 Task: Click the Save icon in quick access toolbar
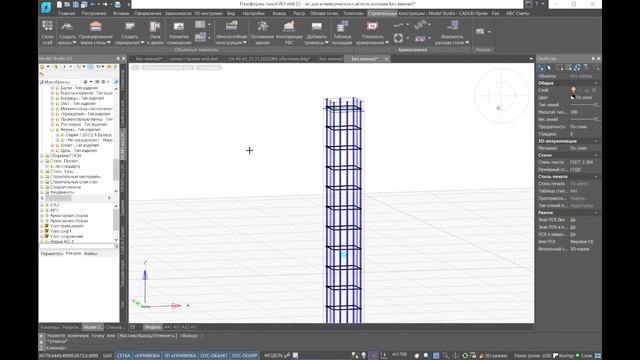(x=76, y=4)
